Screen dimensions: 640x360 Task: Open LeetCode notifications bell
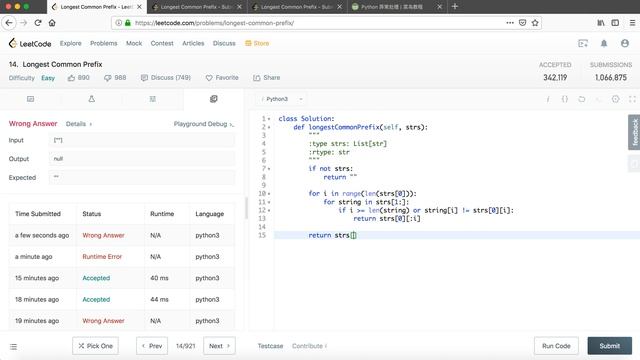click(x=604, y=43)
